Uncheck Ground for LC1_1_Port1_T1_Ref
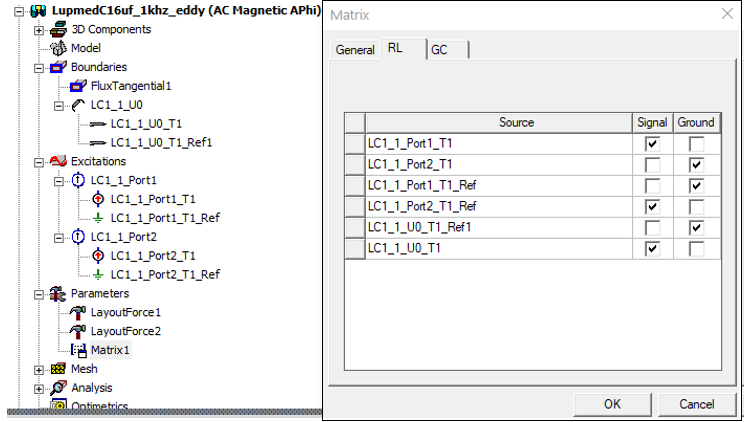 tap(697, 186)
